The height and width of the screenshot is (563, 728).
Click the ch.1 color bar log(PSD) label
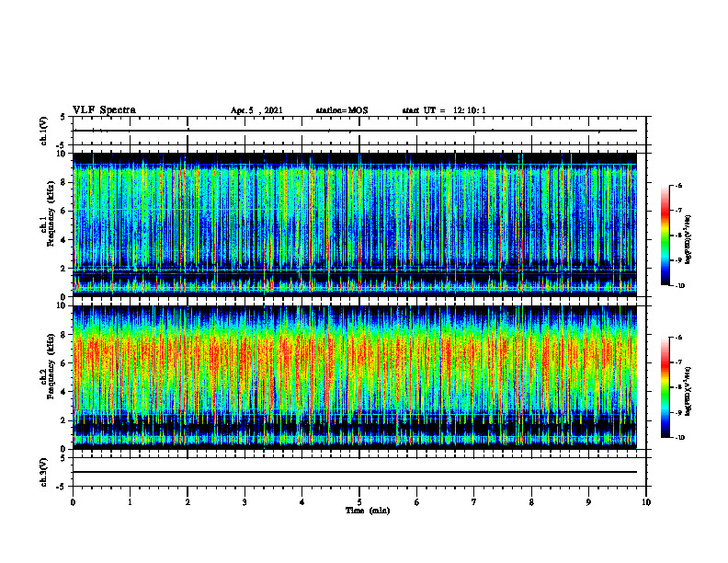tap(688, 239)
